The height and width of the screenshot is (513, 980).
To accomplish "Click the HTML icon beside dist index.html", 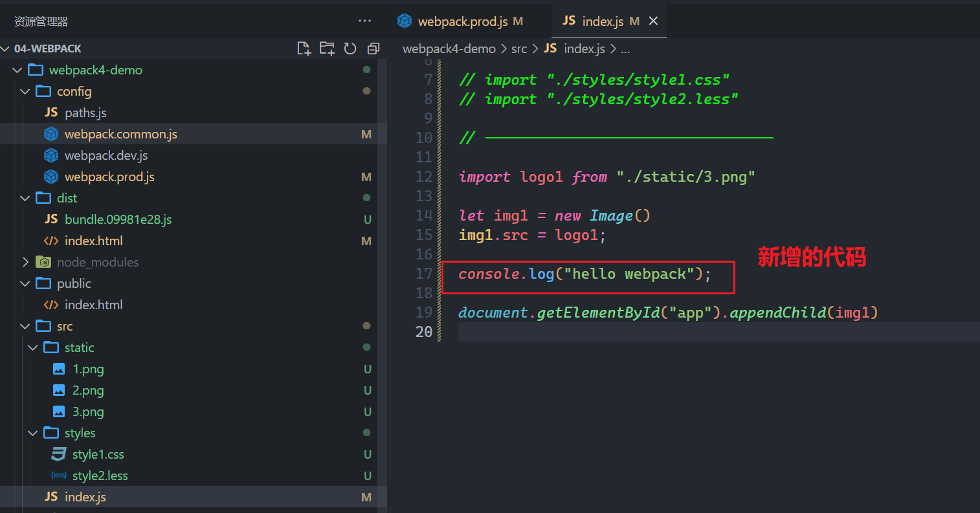I will (51, 241).
